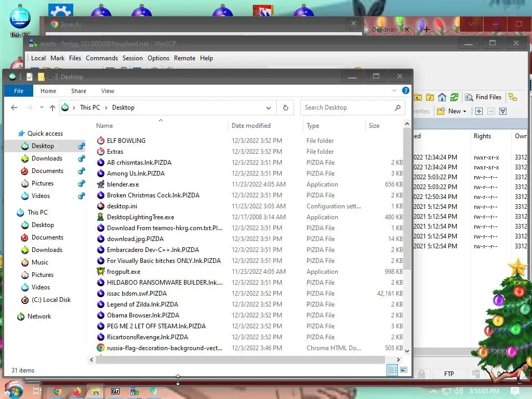The height and width of the screenshot is (399, 532).
Task: Click Rights column header in WinSCP
Action: 482,136
